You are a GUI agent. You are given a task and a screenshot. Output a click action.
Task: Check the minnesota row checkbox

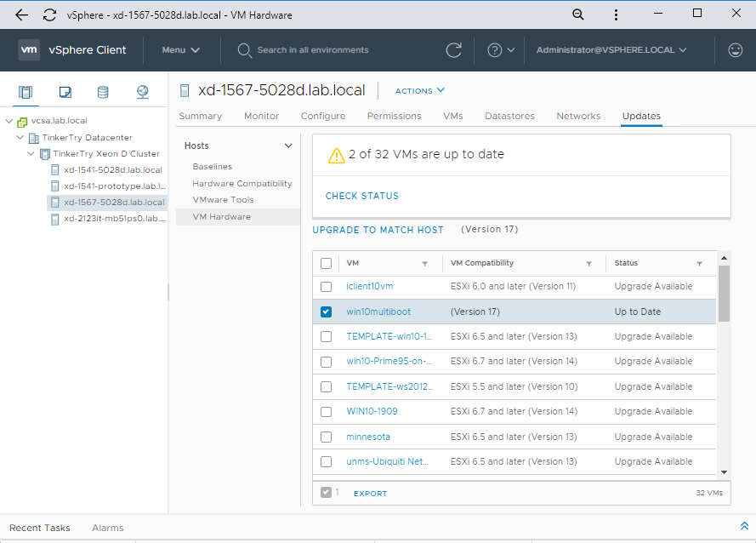click(326, 437)
